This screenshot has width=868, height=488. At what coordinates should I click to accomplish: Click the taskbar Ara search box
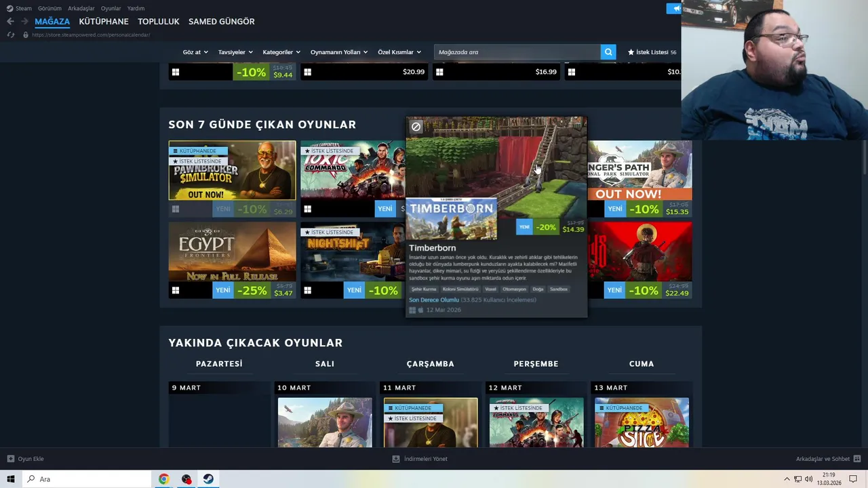click(x=87, y=479)
